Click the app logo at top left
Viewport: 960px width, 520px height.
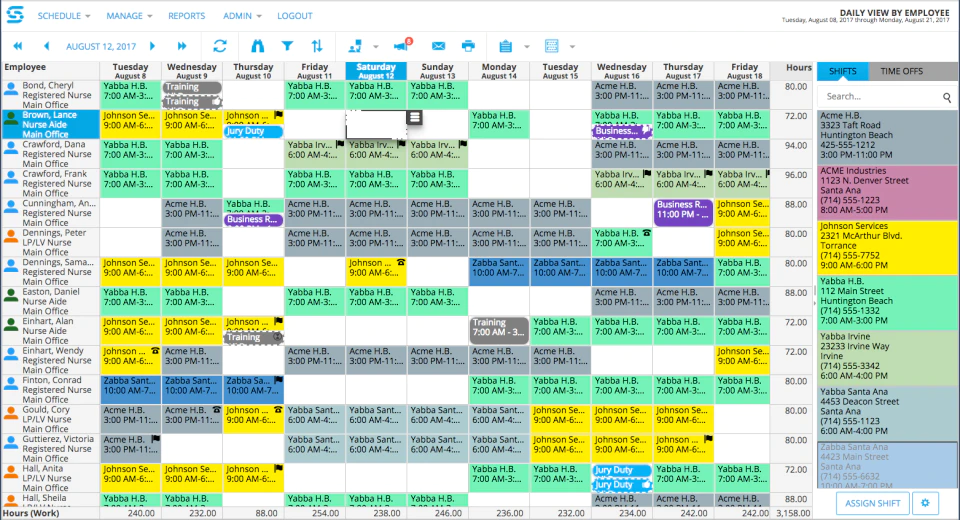tap(15, 15)
